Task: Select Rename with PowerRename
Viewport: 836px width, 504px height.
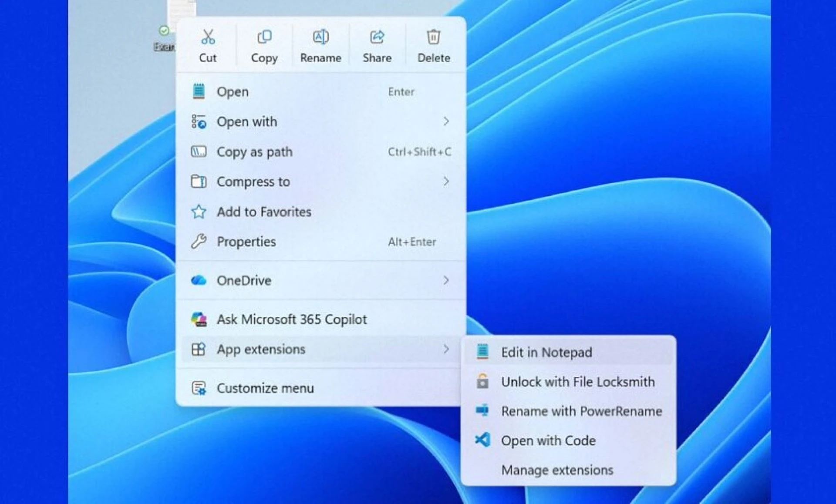Action: (x=568, y=411)
